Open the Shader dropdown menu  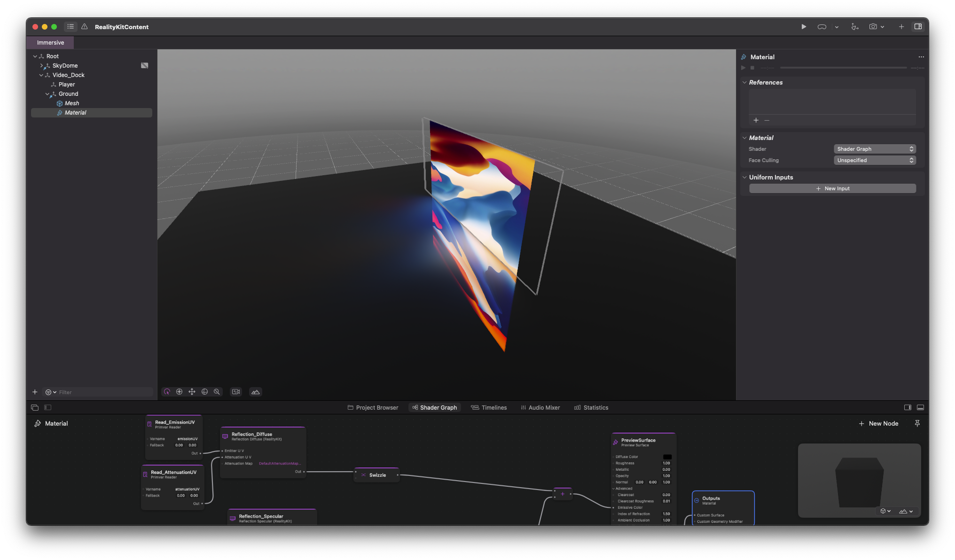[875, 149]
